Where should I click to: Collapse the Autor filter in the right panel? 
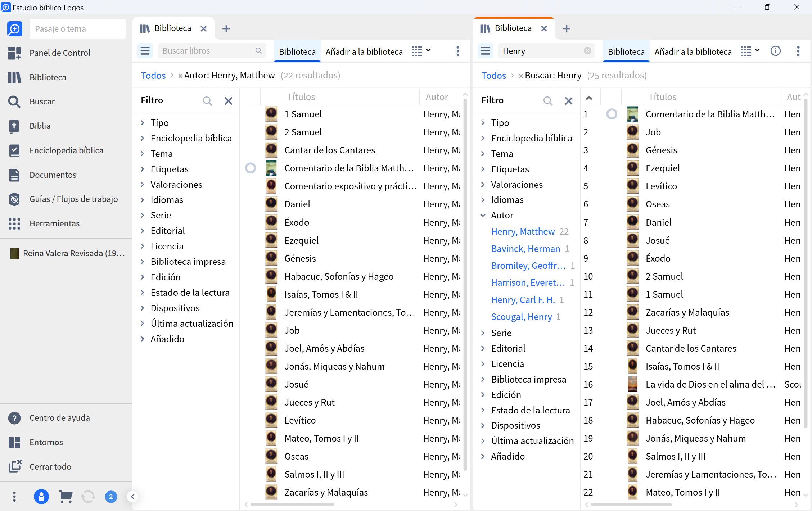click(x=483, y=215)
